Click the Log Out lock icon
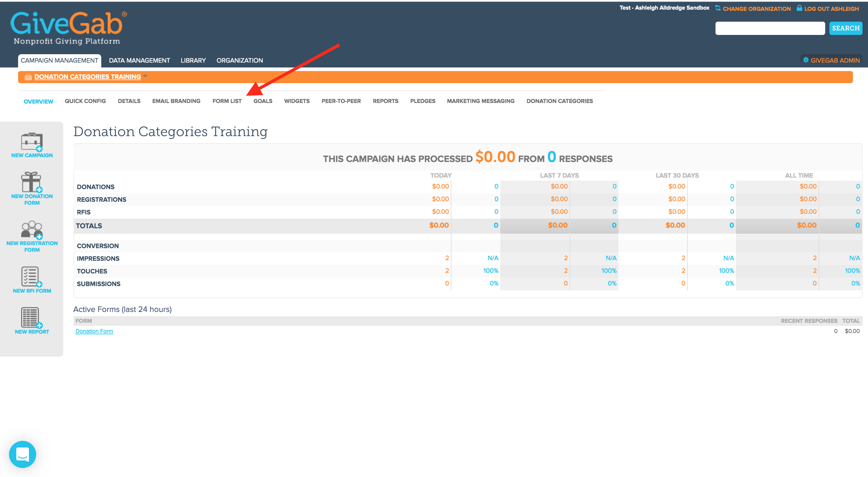 click(x=799, y=8)
